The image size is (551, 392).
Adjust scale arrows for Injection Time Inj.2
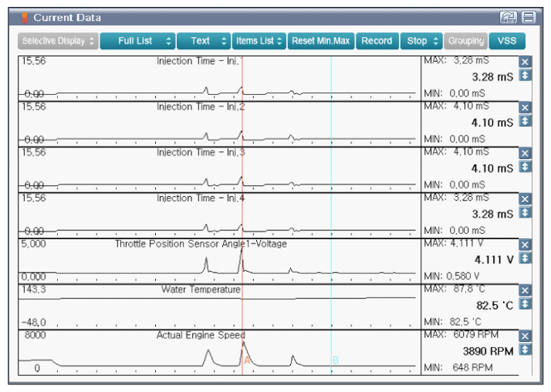click(x=525, y=121)
